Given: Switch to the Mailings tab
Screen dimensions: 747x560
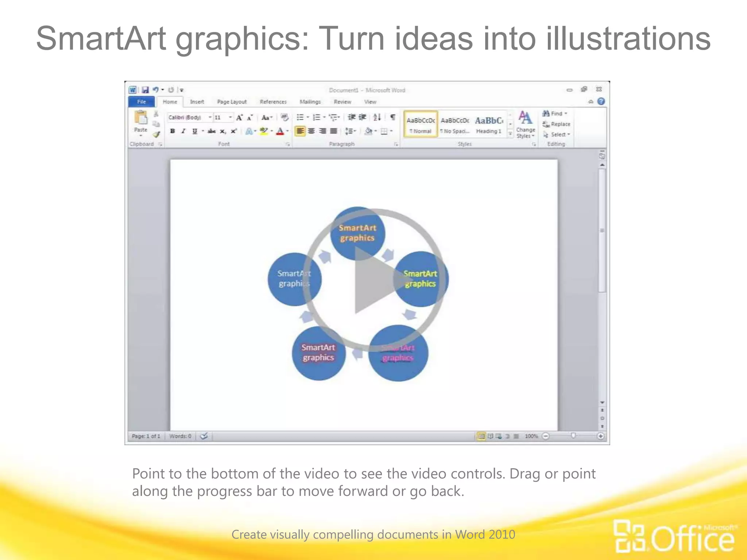Looking at the screenshot, I should [x=310, y=102].
